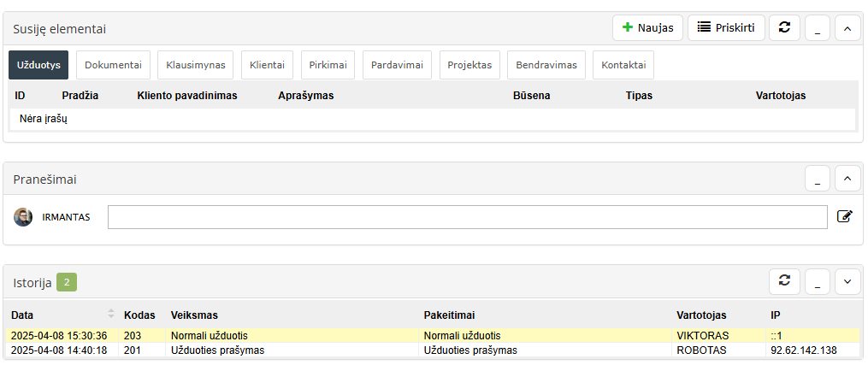Image resolution: width=868 pixels, height=365 pixels.
Task: Refresh the Istorija history panel
Action: (784, 280)
